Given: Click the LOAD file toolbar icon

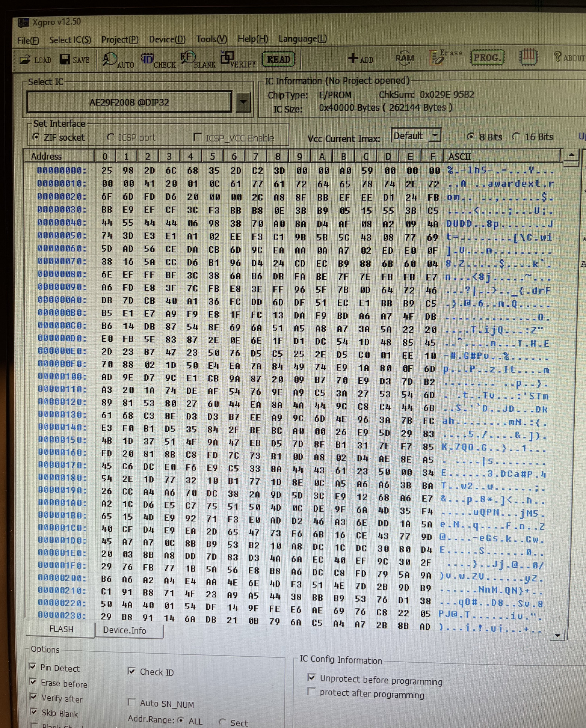Looking at the screenshot, I should pos(35,60).
